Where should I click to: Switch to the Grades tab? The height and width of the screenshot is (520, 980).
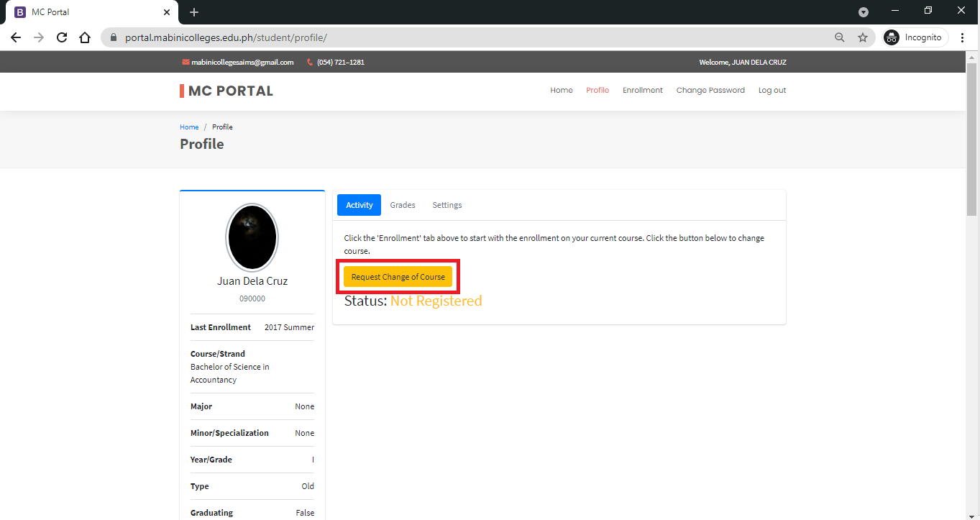click(x=403, y=205)
